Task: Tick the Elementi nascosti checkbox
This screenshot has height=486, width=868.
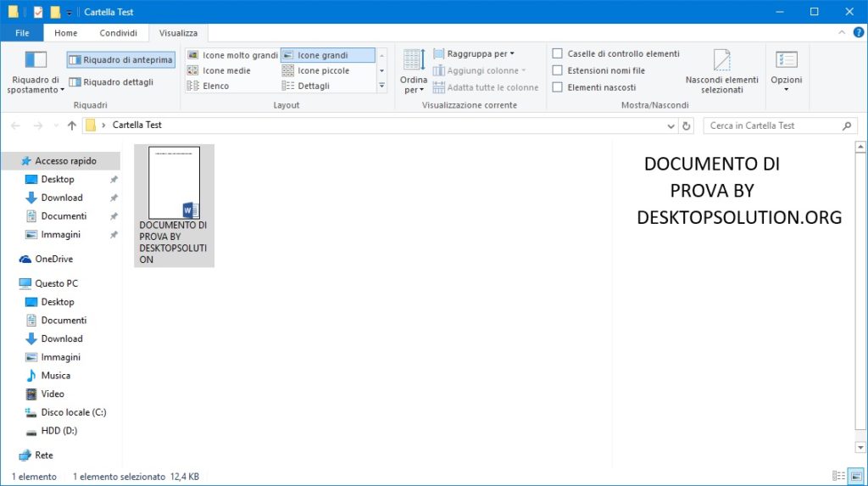Action: point(558,87)
